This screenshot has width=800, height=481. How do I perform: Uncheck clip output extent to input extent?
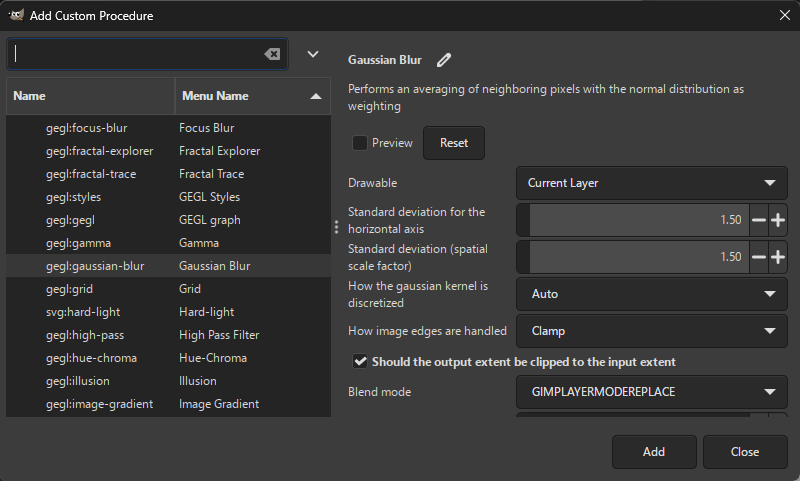[x=360, y=361]
